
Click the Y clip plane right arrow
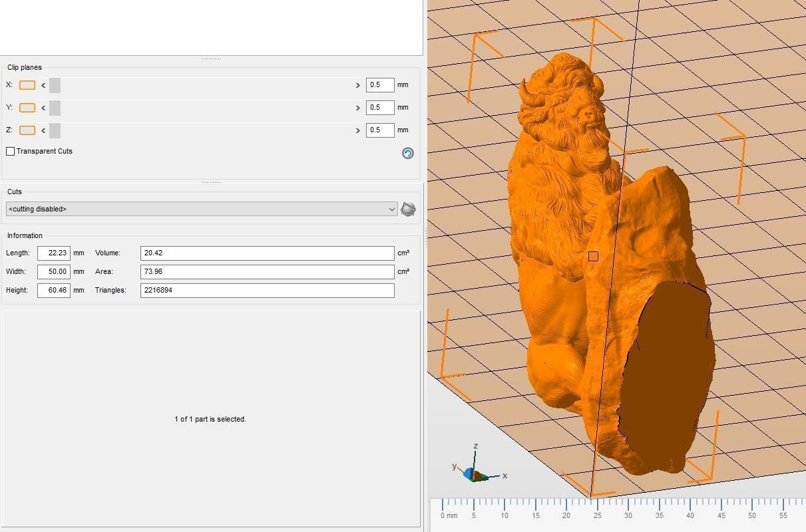pyautogui.click(x=357, y=108)
